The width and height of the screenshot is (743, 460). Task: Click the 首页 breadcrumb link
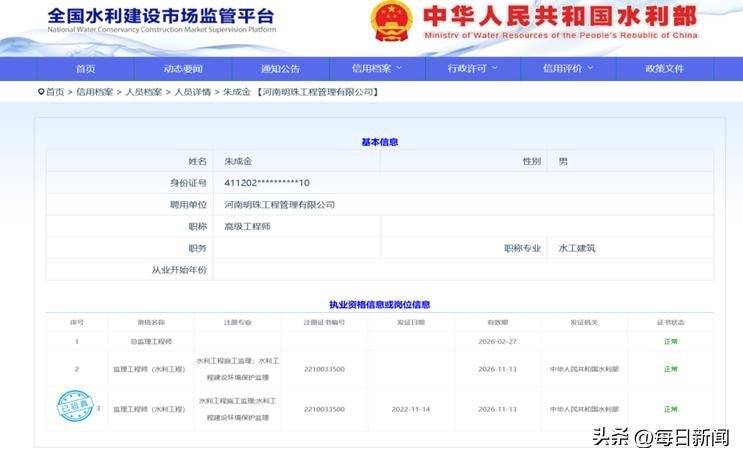[55, 92]
